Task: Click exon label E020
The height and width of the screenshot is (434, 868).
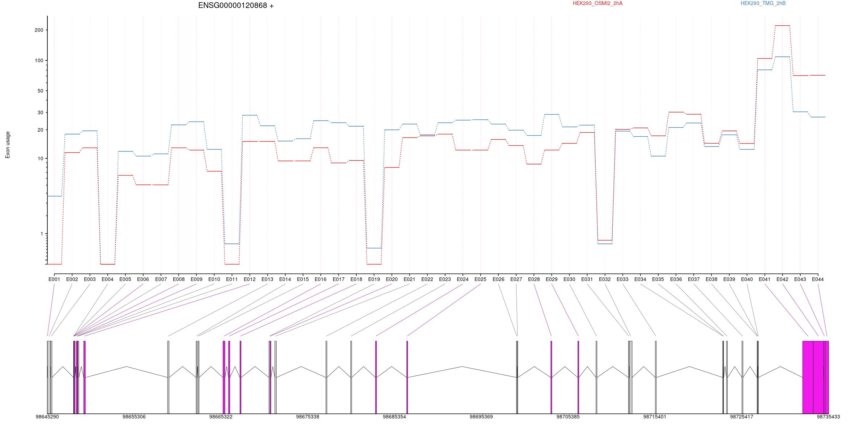Action: (392, 279)
